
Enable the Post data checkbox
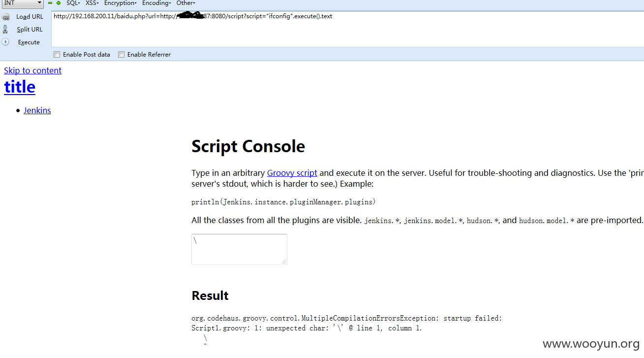[x=57, y=55]
